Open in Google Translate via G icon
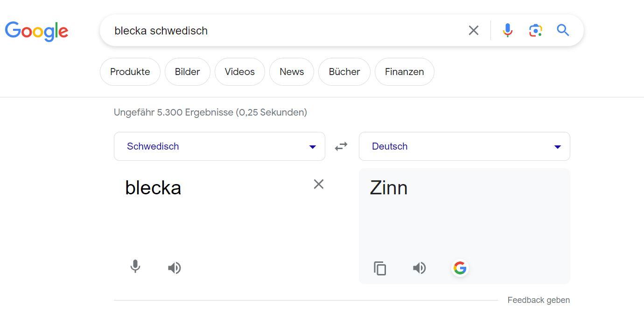644x329 pixels. click(x=460, y=268)
